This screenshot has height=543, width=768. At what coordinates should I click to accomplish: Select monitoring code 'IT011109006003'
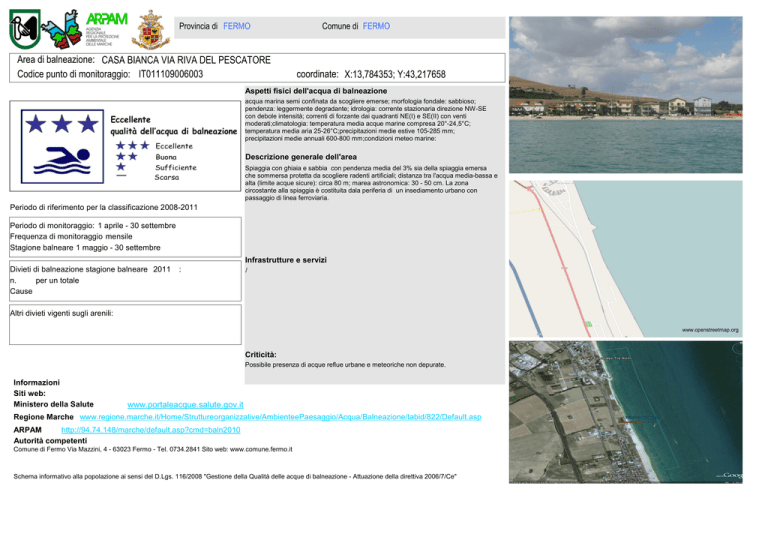coord(170,74)
